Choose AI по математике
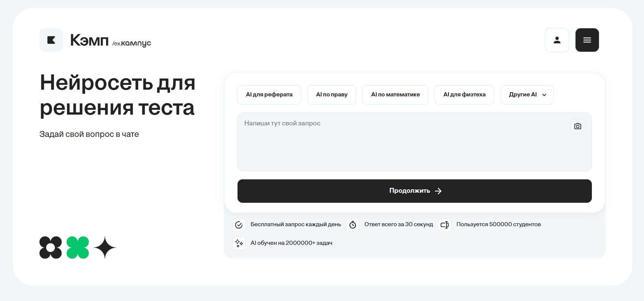The width and height of the screenshot is (644, 301). coord(395,95)
